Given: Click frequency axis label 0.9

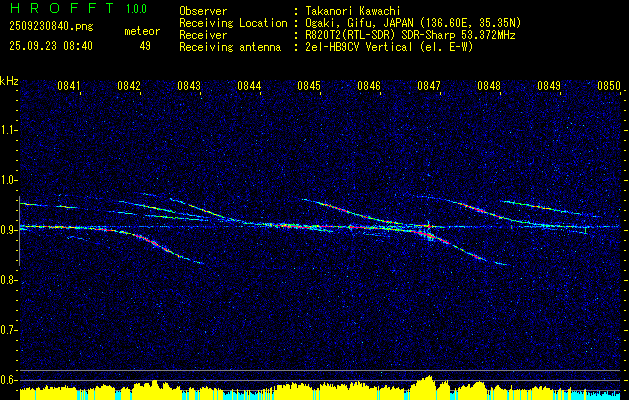Looking at the screenshot, I should click(9, 230).
